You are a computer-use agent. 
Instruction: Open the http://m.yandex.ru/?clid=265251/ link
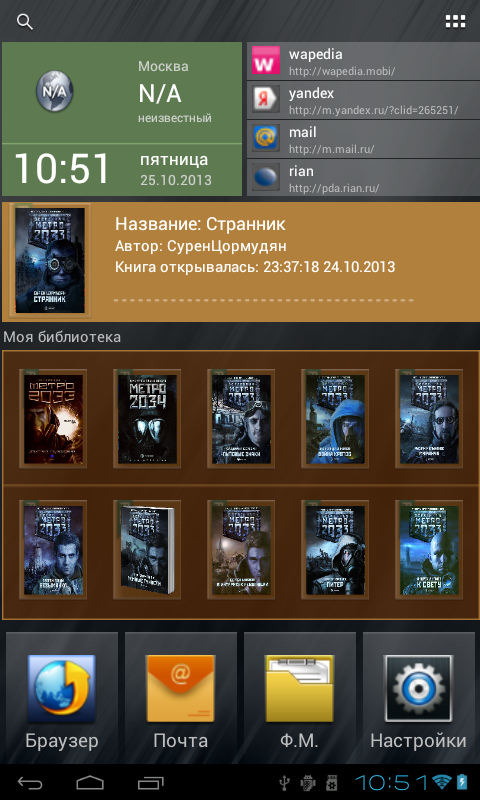pyautogui.click(x=373, y=110)
